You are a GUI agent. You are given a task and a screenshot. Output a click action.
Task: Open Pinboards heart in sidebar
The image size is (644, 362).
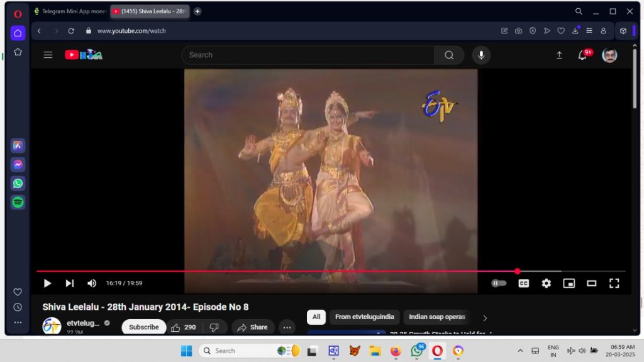pyautogui.click(x=18, y=292)
